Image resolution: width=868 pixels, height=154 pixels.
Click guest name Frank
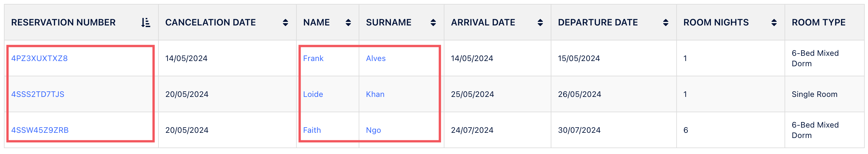pos(313,58)
